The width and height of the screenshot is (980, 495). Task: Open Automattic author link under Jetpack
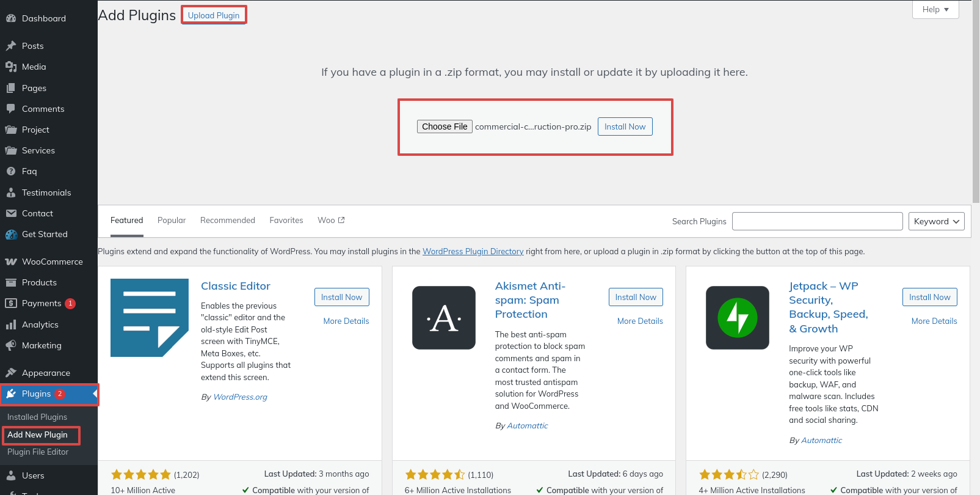[x=821, y=440]
